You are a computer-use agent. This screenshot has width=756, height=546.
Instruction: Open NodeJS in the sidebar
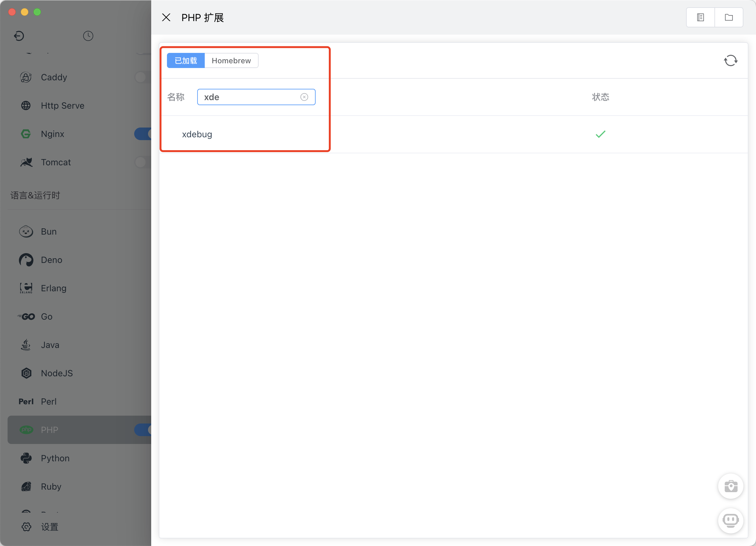tap(57, 373)
